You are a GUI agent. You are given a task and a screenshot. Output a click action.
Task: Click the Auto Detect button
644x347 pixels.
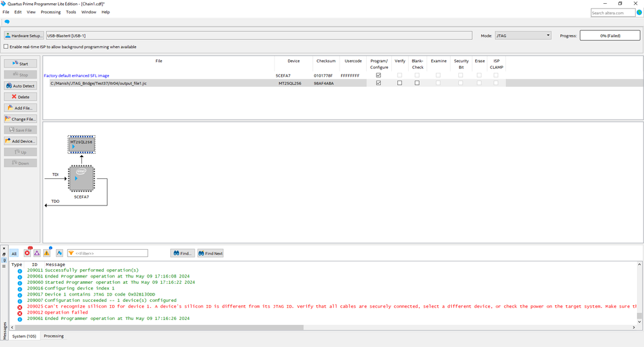pyautogui.click(x=21, y=86)
